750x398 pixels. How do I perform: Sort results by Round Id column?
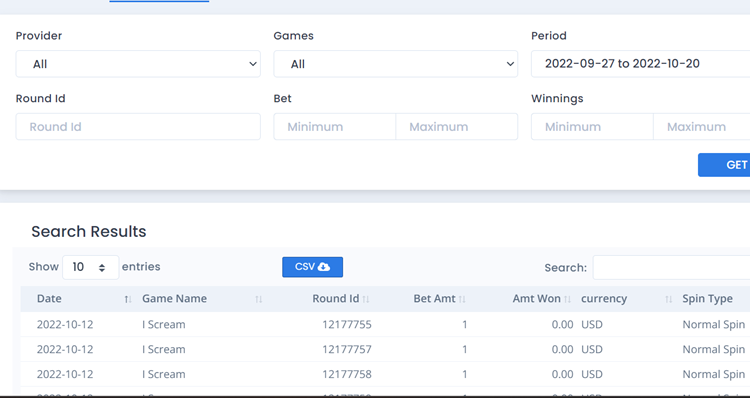coord(321,298)
